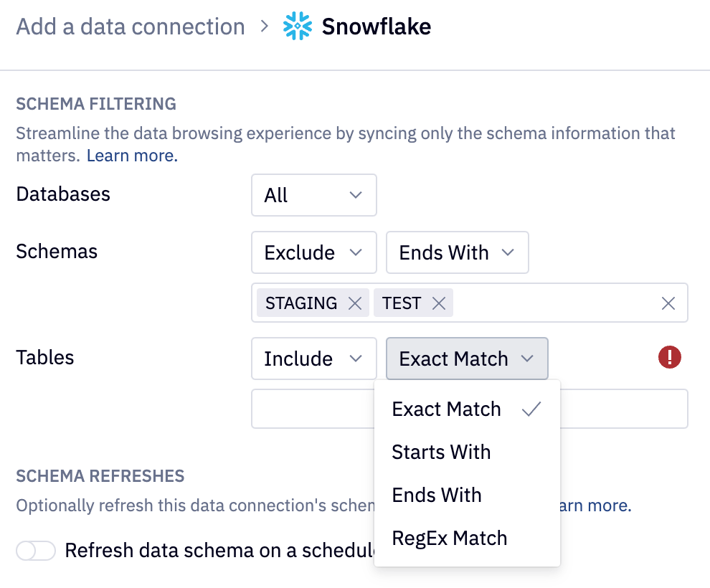Select Exact Match from the list
The image size is (710, 588).
point(447,409)
